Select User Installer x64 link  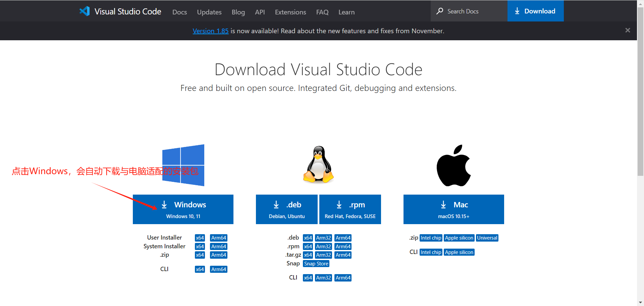tap(200, 238)
